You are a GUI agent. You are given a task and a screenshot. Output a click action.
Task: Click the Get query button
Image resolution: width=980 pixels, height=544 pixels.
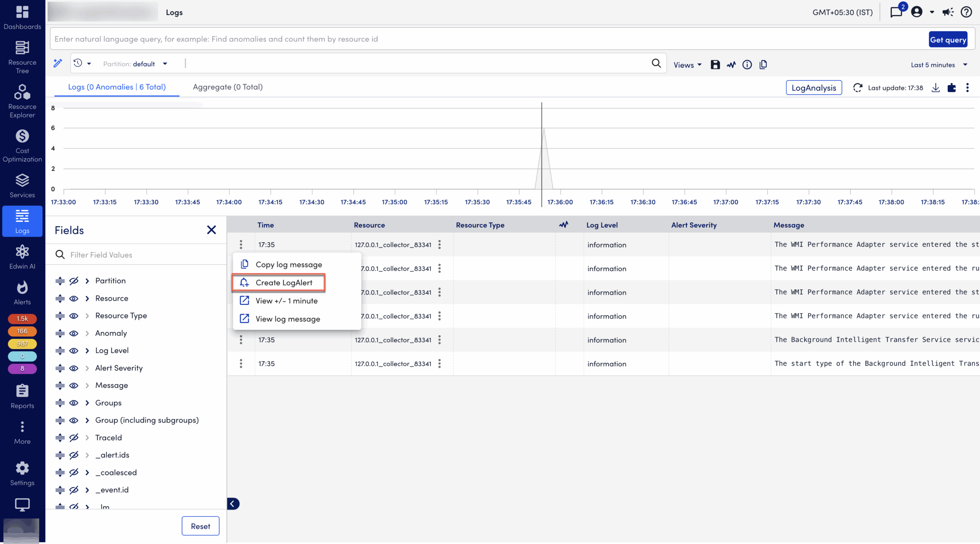tap(948, 39)
